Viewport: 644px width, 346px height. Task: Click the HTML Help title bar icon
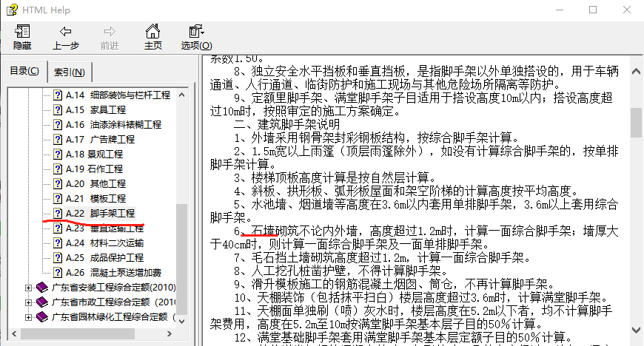pos(13,10)
